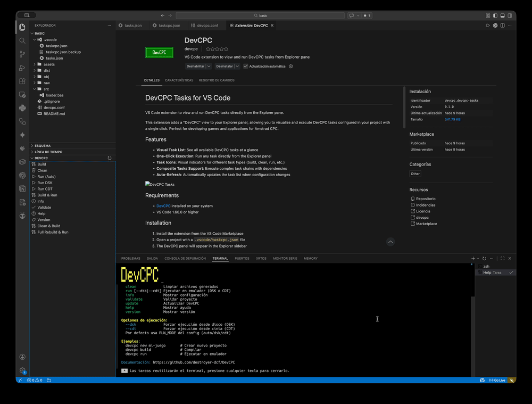Click the Copilot status bar icon
This screenshot has height=404, width=532.
tap(482, 380)
